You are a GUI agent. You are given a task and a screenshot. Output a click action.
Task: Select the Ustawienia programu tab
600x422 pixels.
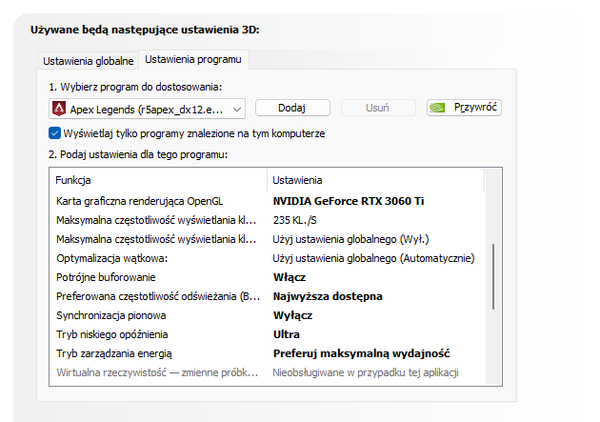point(193,60)
